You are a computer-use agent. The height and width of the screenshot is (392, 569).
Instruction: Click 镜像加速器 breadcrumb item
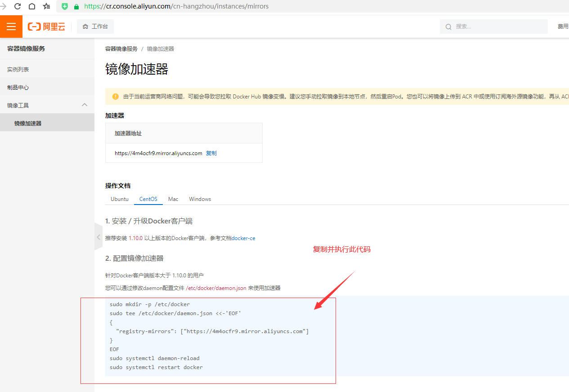(x=160, y=49)
